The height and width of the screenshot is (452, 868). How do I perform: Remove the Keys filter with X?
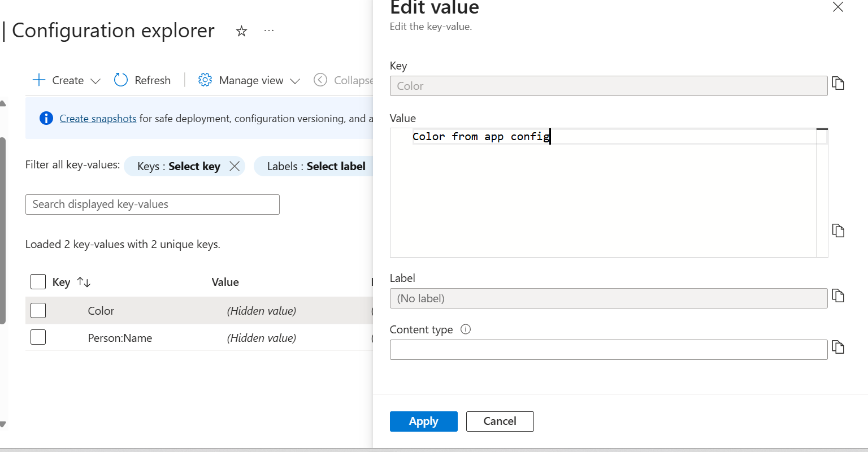point(235,166)
